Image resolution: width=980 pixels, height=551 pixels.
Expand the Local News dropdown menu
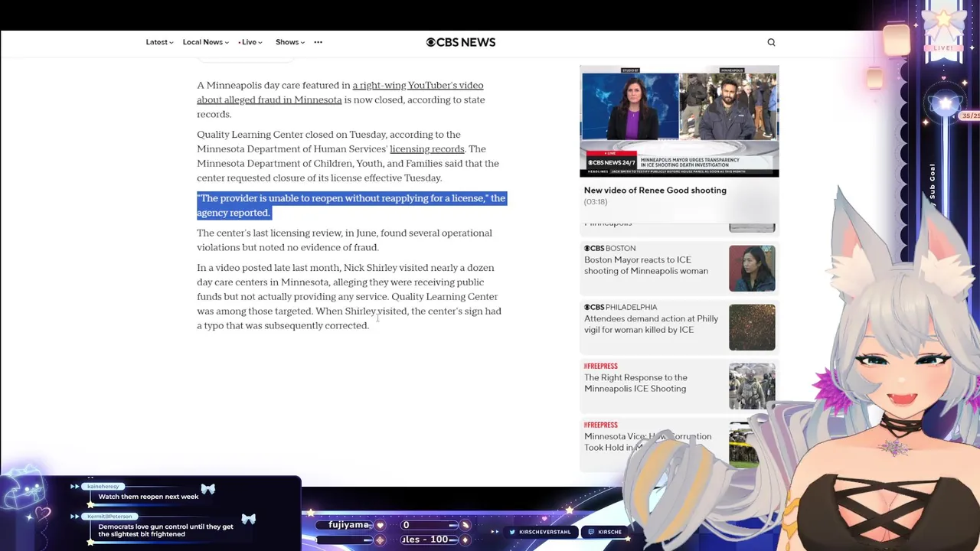click(x=205, y=42)
